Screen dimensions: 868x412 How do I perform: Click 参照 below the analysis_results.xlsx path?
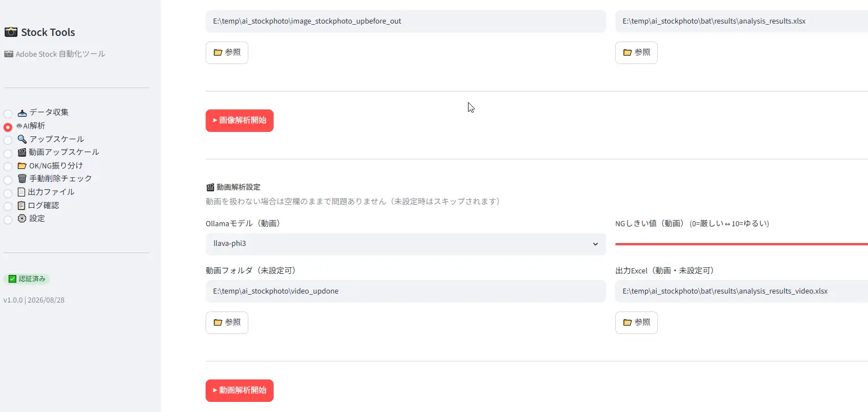coord(637,52)
